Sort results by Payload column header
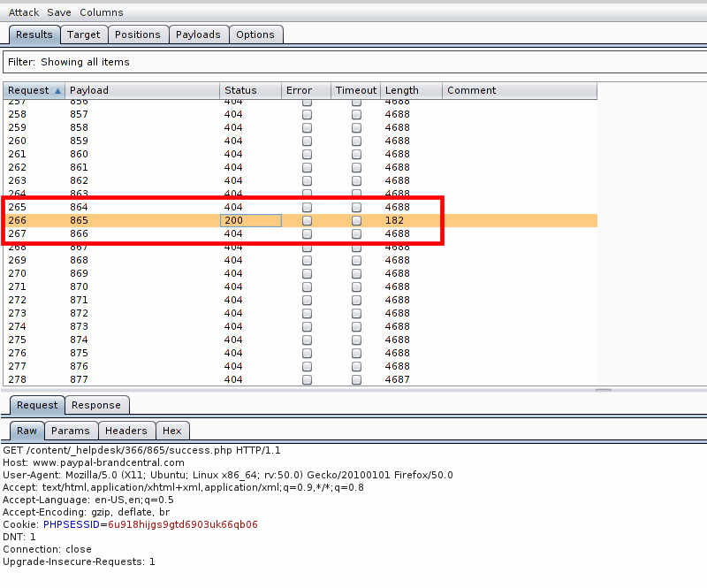 (142, 90)
